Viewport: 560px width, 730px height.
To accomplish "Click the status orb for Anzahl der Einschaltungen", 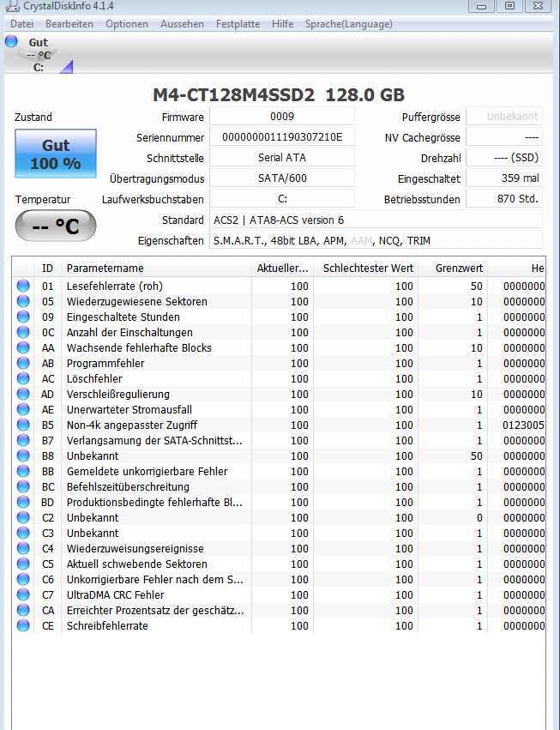I will point(23,332).
